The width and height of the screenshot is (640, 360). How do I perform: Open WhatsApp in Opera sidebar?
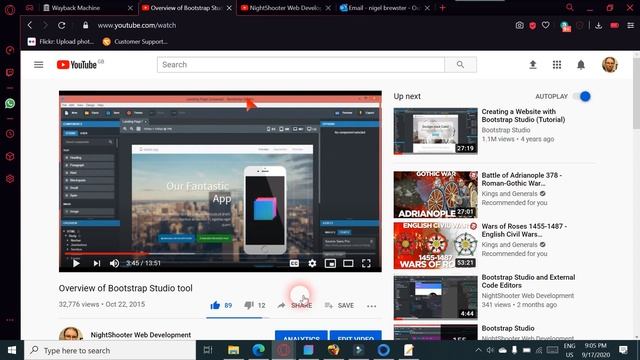tap(10, 103)
